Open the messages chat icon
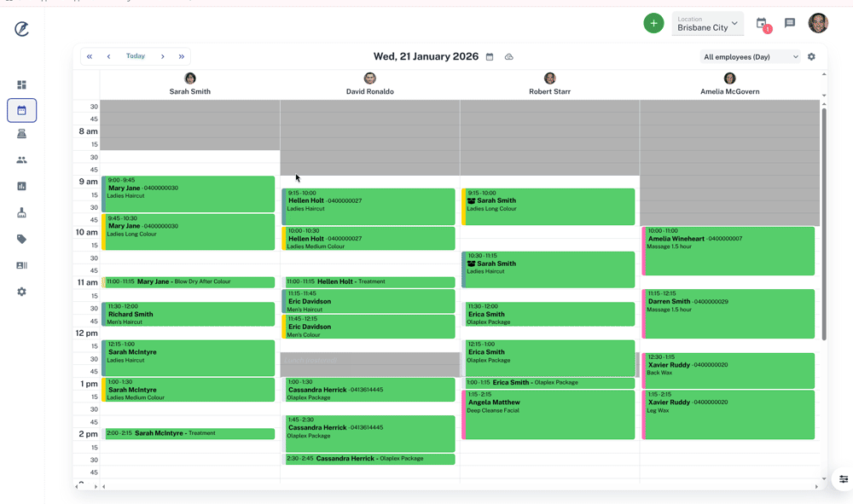The height and width of the screenshot is (504, 853). coord(790,24)
